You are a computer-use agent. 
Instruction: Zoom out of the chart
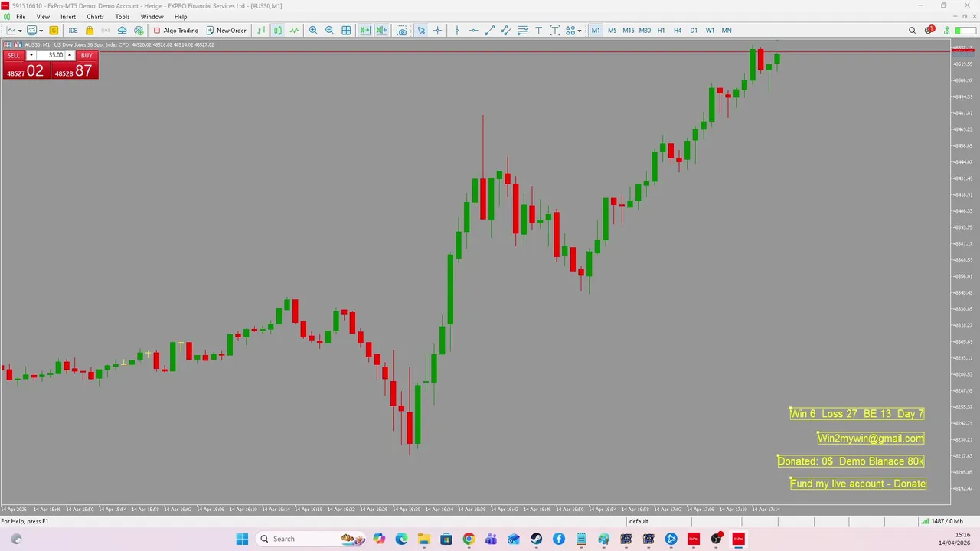pyautogui.click(x=329, y=31)
